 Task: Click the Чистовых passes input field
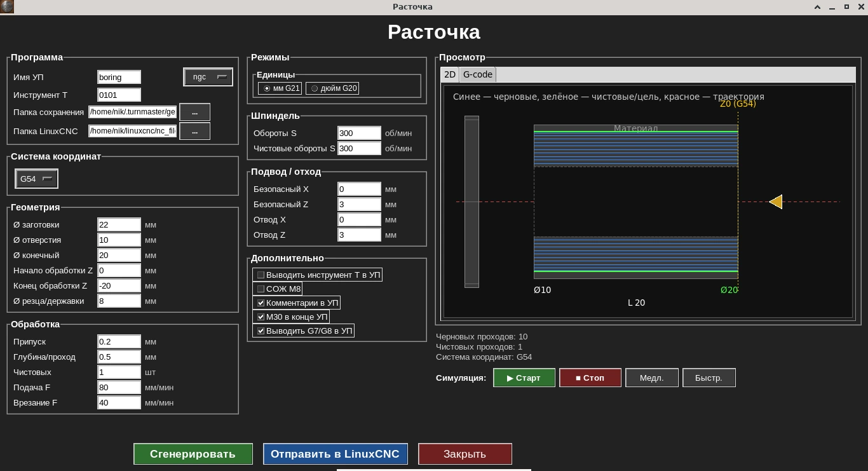point(119,372)
